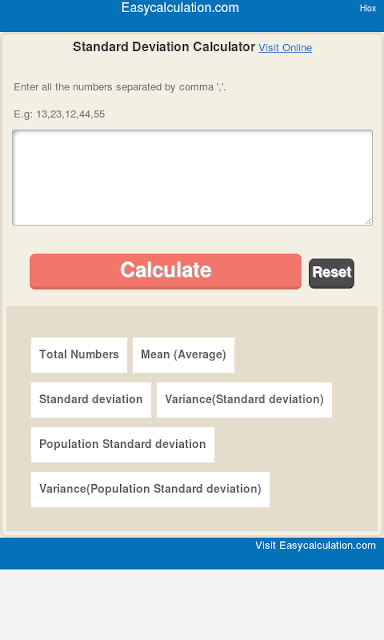Screen dimensions: 384x640
Task: Select the Total Numbers result box
Action: [x=79, y=355]
